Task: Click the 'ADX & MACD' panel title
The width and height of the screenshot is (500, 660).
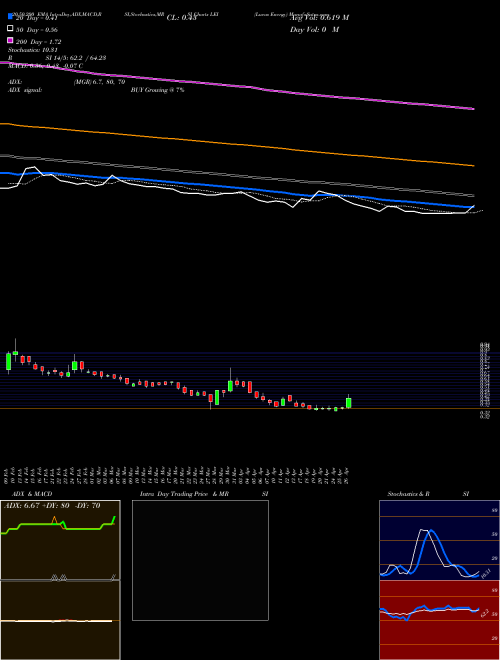Action: [x=32, y=494]
